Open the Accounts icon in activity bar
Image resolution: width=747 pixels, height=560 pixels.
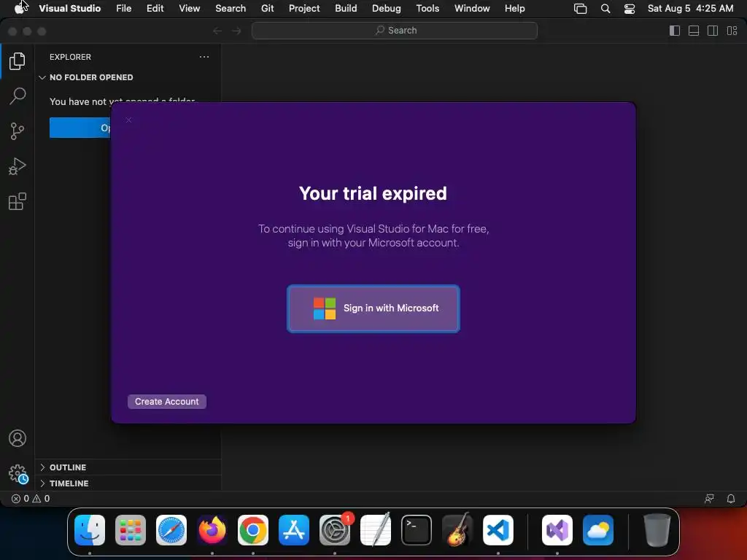tap(18, 438)
